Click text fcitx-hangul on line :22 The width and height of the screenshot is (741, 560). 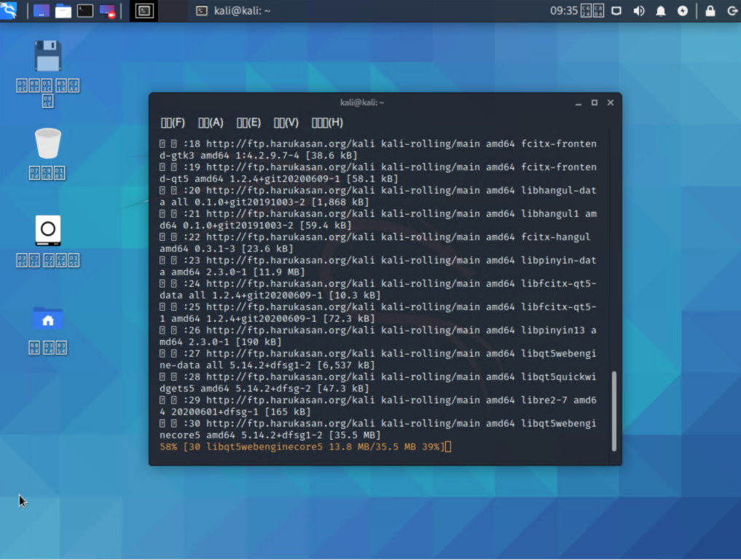click(x=556, y=237)
